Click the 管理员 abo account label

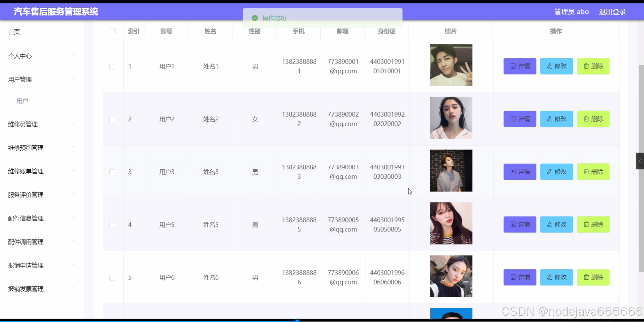[x=572, y=12]
